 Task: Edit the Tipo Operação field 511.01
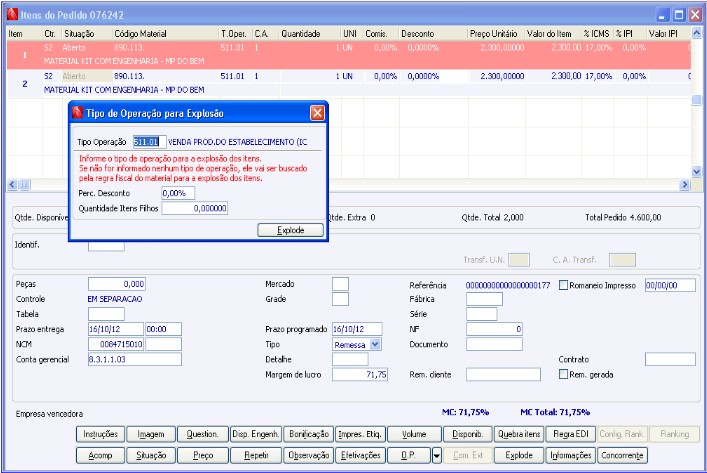click(x=149, y=142)
